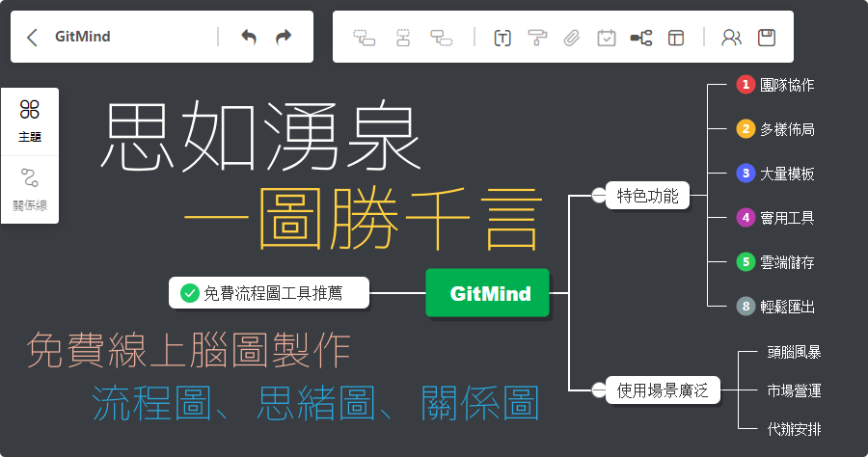Click green checkmark on 免費流程圖工具推薦 node

click(x=189, y=293)
